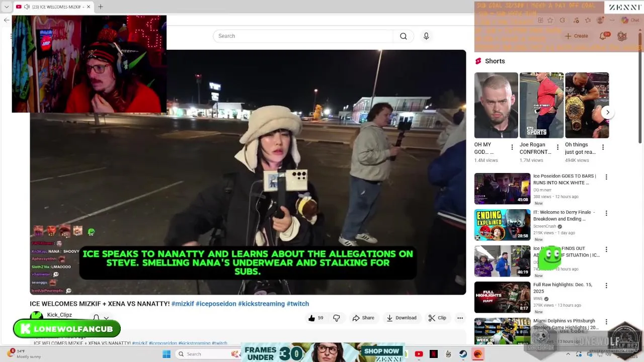
Task: Open Ice Poseidon GOES TO BARS video thumbnail
Action: 502,189
